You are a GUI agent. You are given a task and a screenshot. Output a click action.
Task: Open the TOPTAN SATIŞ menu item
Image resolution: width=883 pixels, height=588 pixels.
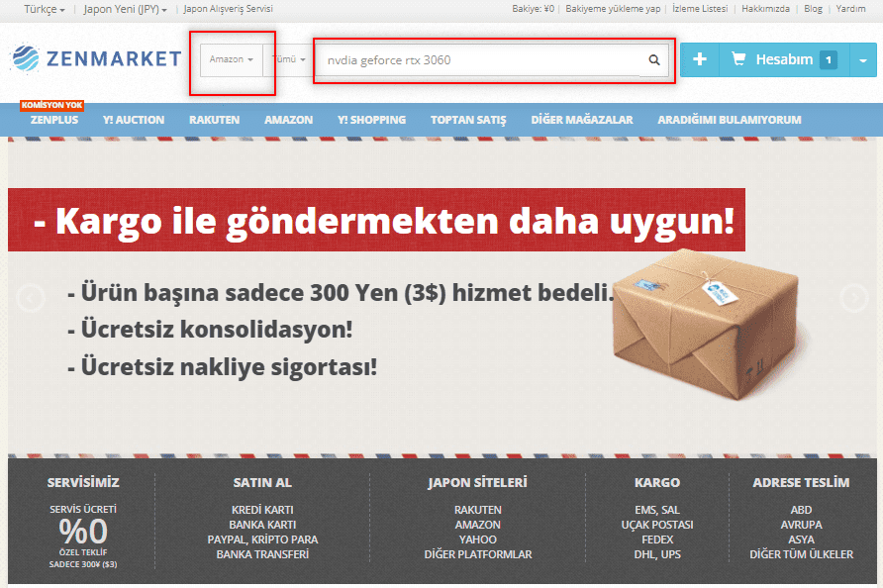pyautogui.click(x=468, y=120)
